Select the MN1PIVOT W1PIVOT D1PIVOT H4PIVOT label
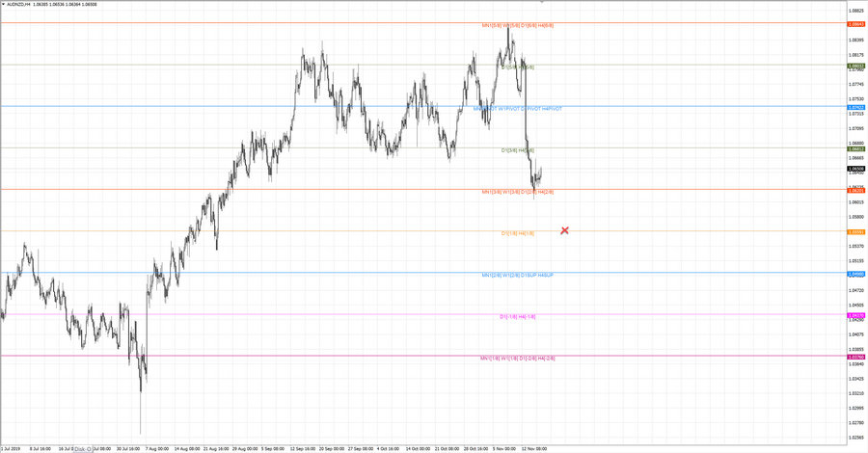This screenshot has width=868, height=453. (518, 109)
